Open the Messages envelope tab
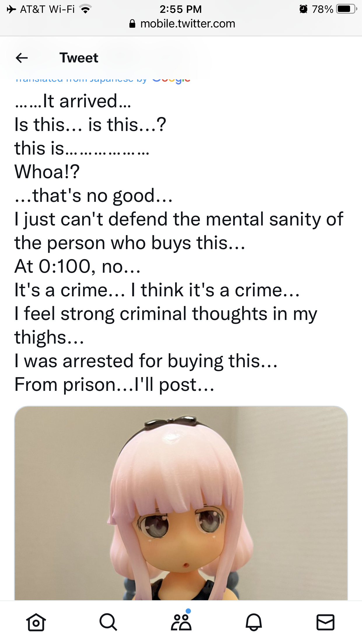This screenshot has height=644, width=362. 325,622
